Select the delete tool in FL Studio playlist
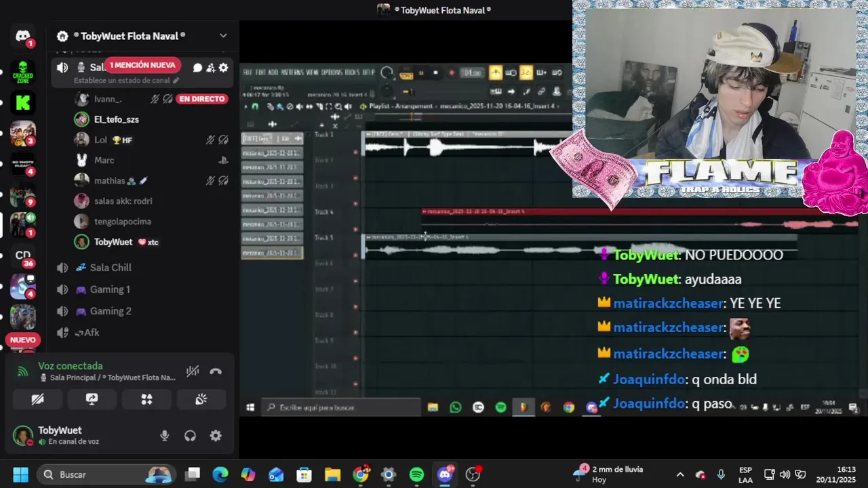 coord(290,107)
